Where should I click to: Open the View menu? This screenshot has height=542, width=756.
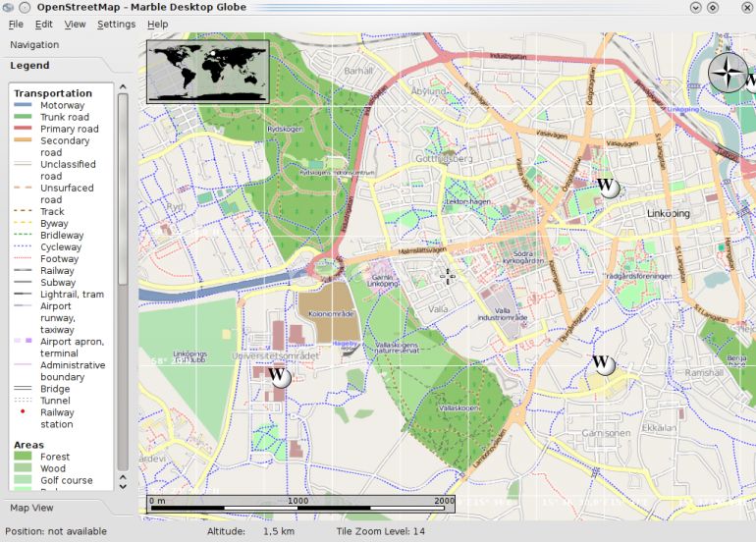75,25
